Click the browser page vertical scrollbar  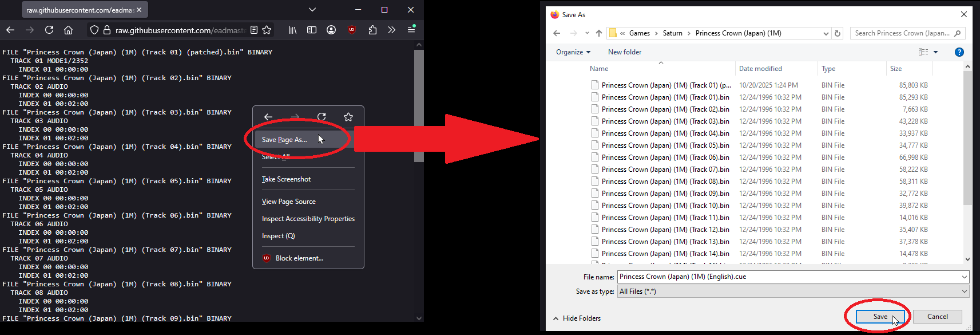point(419,106)
